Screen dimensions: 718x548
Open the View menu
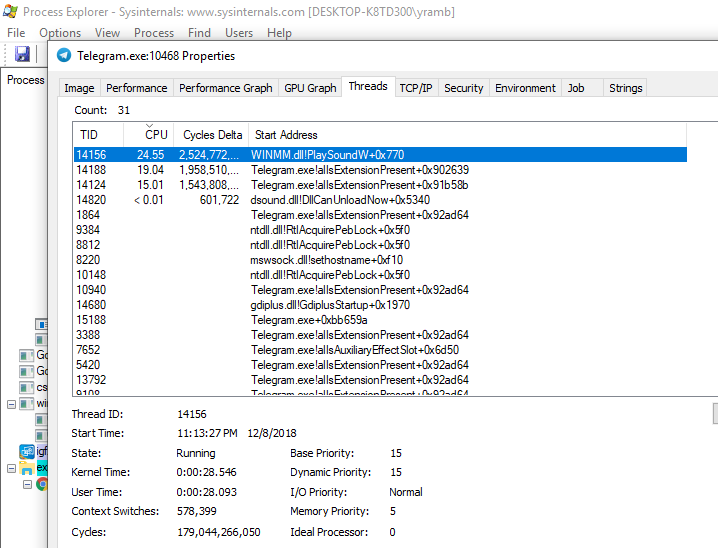coord(107,33)
